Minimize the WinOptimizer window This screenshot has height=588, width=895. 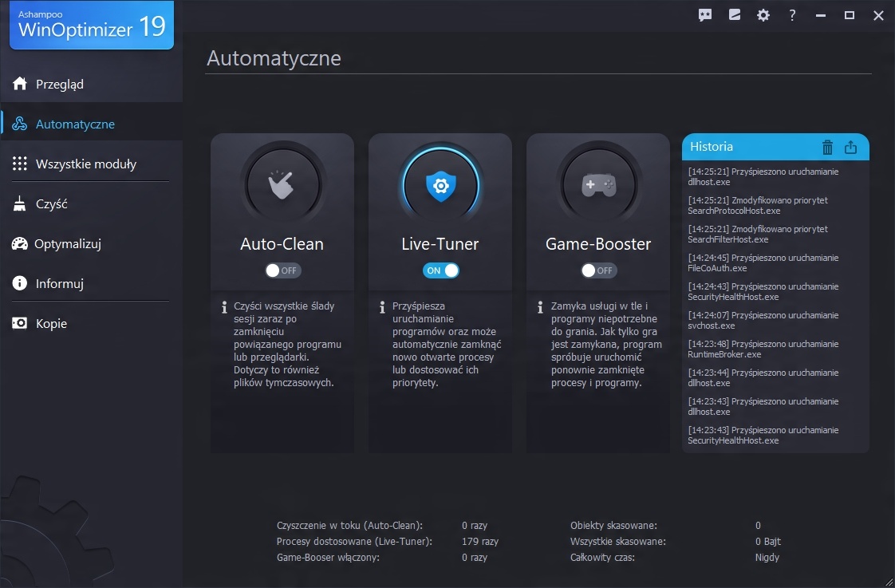[821, 15]
